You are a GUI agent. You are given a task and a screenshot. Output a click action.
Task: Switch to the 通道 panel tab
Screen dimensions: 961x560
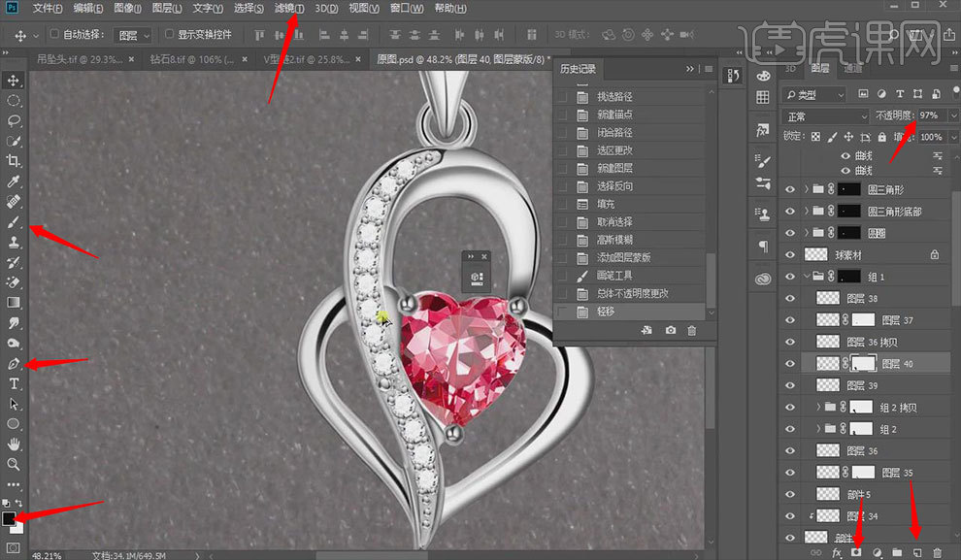852,68
